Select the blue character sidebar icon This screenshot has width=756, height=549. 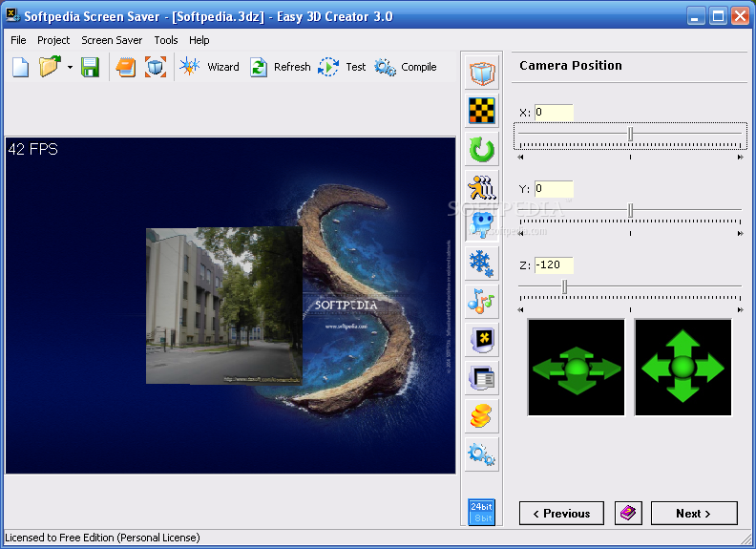(482, 225)
